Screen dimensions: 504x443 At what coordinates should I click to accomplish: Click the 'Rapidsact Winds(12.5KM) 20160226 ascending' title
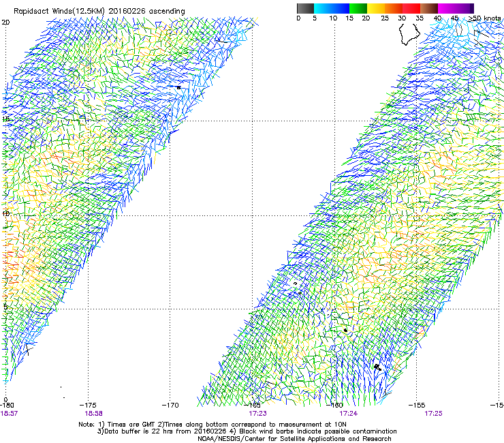point(99,12)
